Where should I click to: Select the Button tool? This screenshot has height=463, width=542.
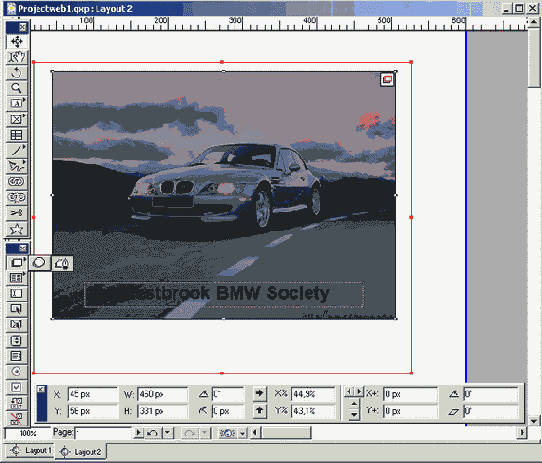[16, 309]
